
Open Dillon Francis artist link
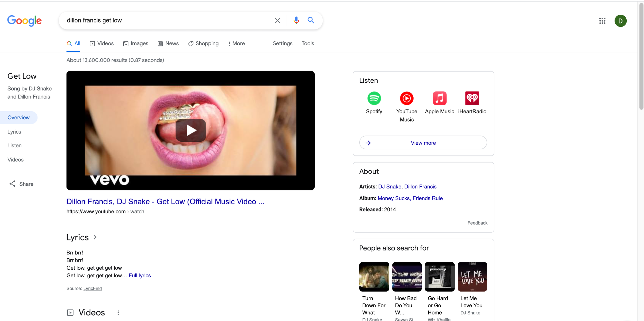pyautogui.click(x=420, y=187)
